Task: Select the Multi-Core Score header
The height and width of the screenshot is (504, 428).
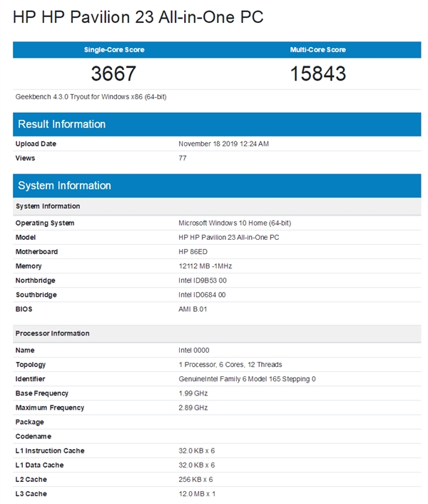Action: [317, 49]
